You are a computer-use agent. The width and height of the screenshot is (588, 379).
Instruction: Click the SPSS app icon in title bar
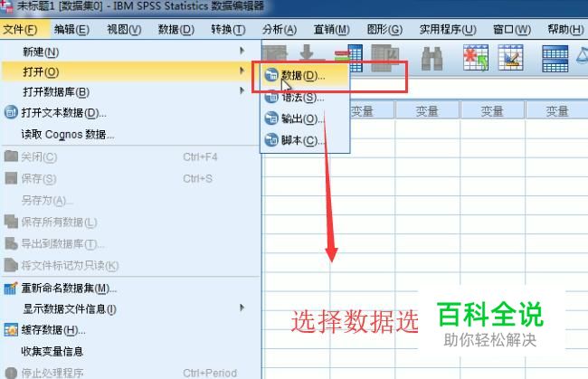(6, 7)
